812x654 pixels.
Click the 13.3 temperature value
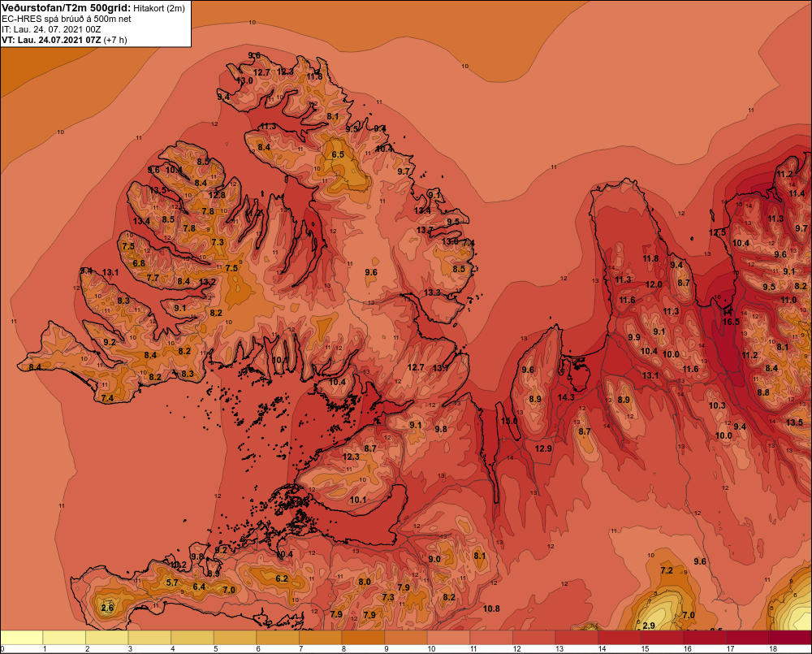[432, 292]
